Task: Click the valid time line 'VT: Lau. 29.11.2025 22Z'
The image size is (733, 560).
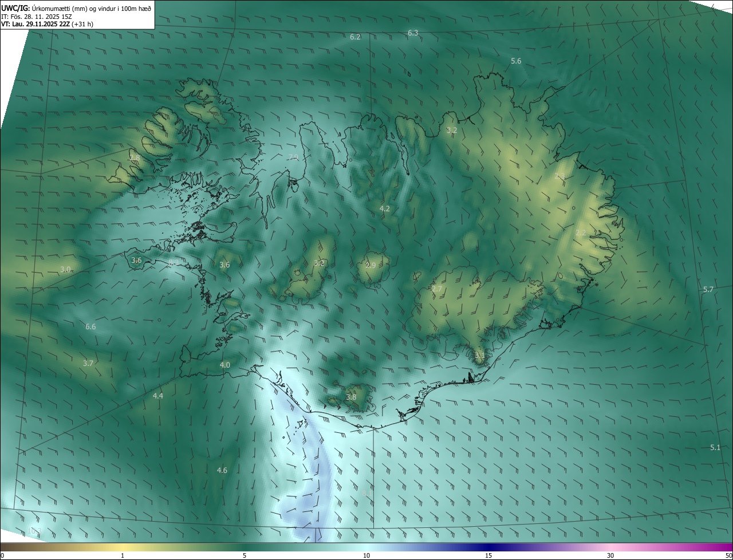Action: click(x=36, y=25)
